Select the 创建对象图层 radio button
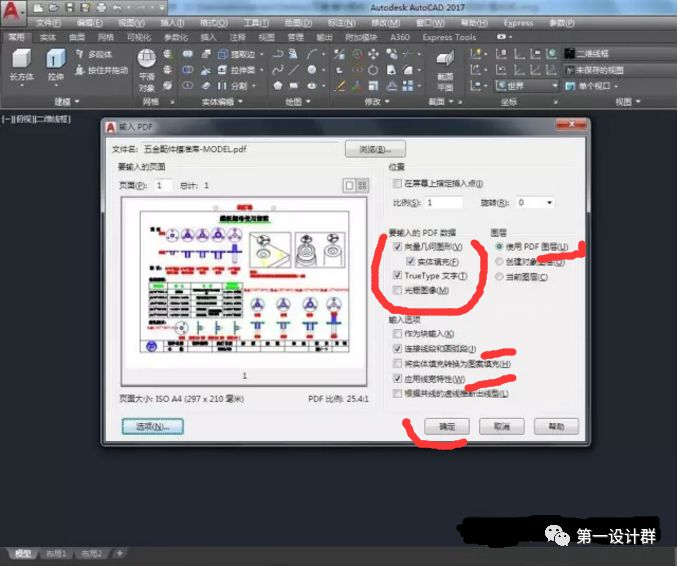This screenshot has width=678, height=566. click(x=498, y=261)
